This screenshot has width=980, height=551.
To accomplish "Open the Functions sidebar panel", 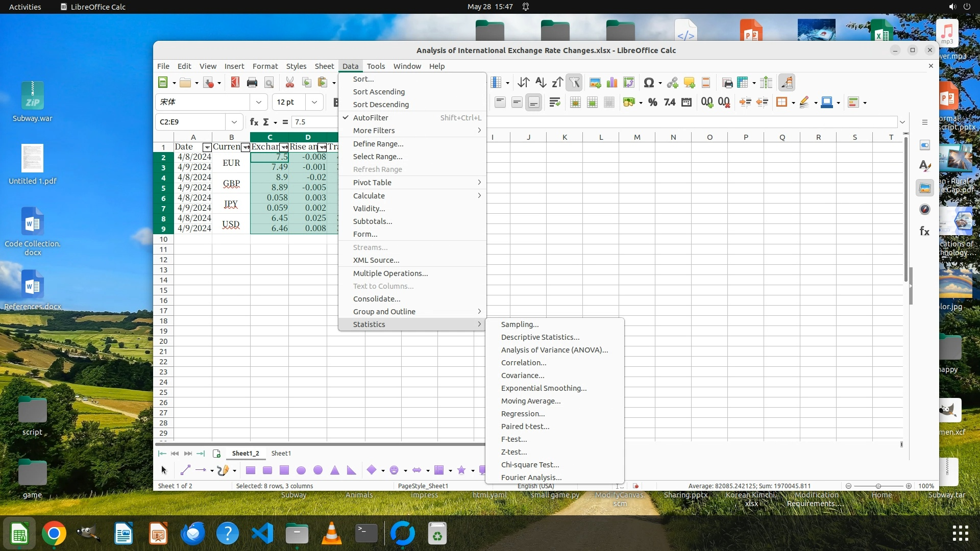I will click(924, 231).
